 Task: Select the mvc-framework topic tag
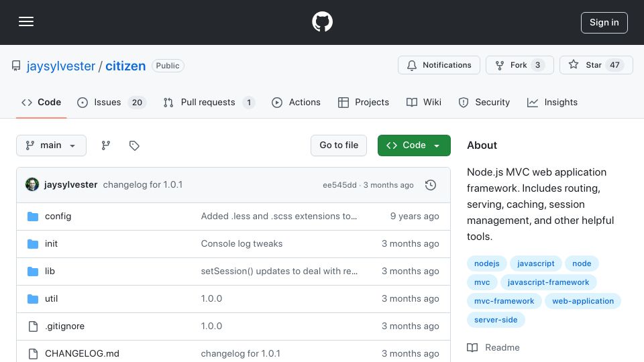[504, 301]
